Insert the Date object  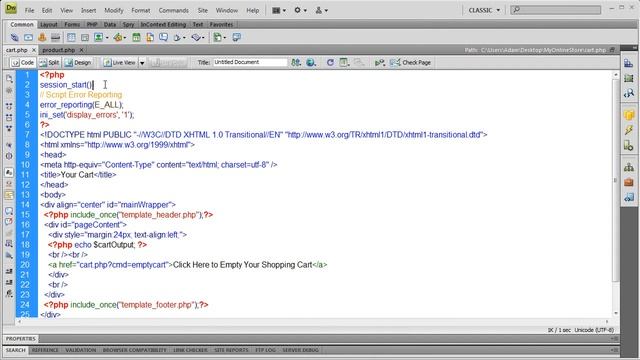pos(136,38)
